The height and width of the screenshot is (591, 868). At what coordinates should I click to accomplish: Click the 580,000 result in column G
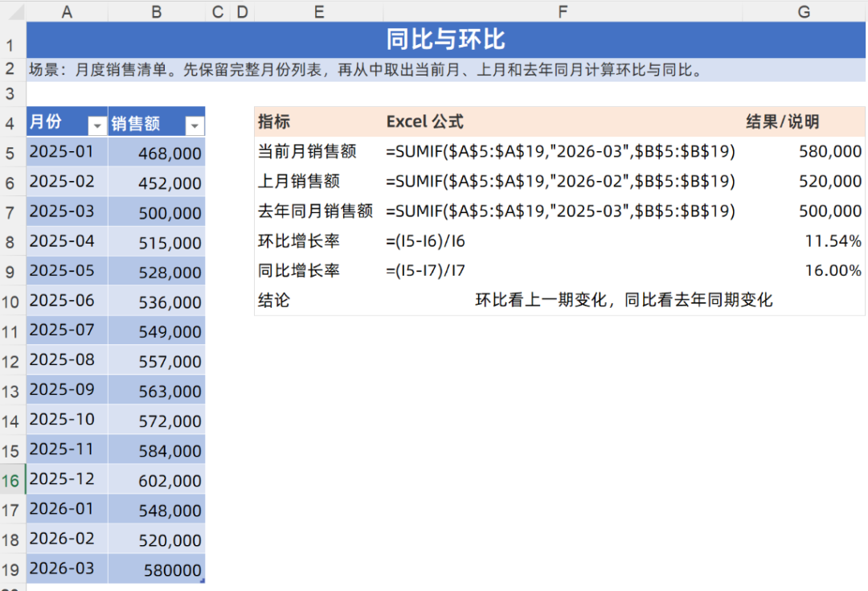coord(804,152)
